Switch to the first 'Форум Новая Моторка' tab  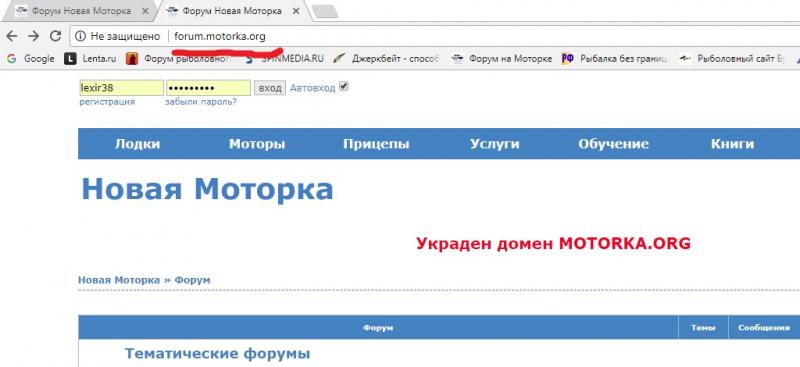point(82,11)
